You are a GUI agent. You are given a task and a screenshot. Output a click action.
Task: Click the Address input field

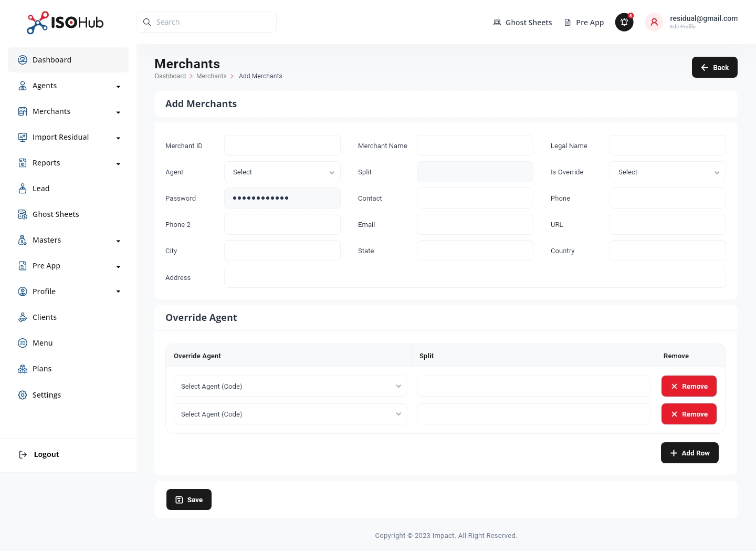pos(475,277)
